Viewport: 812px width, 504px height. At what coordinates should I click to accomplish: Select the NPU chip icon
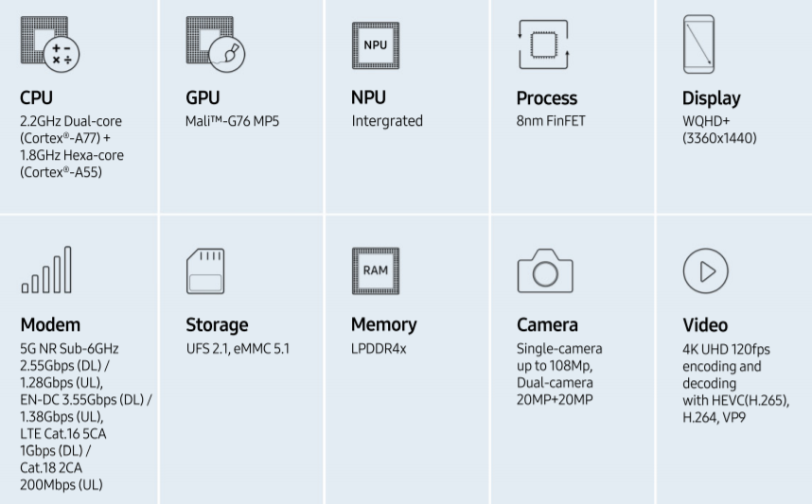(x=376, y=44)
